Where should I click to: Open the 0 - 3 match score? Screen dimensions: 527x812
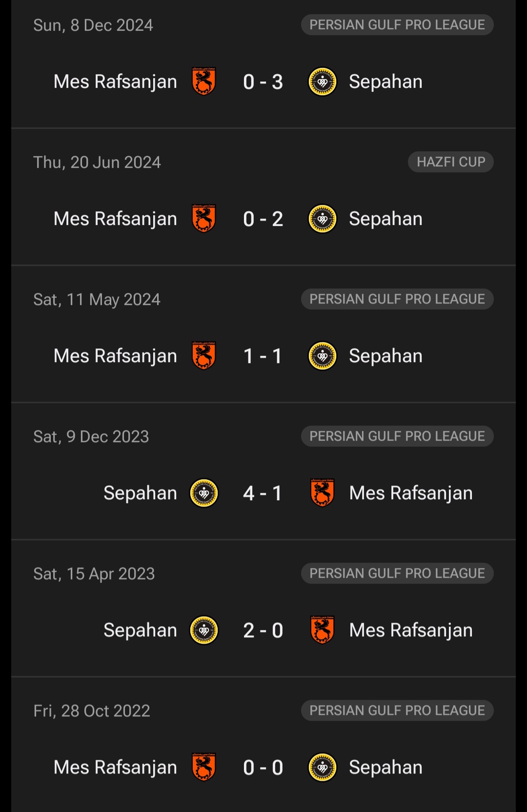tap(263, 82)
